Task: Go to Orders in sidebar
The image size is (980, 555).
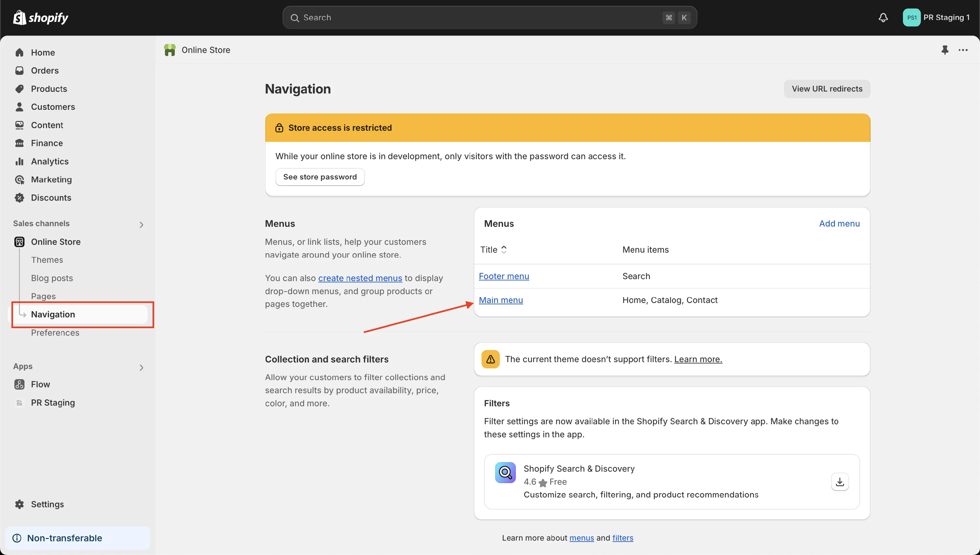Action: point(44,71)
